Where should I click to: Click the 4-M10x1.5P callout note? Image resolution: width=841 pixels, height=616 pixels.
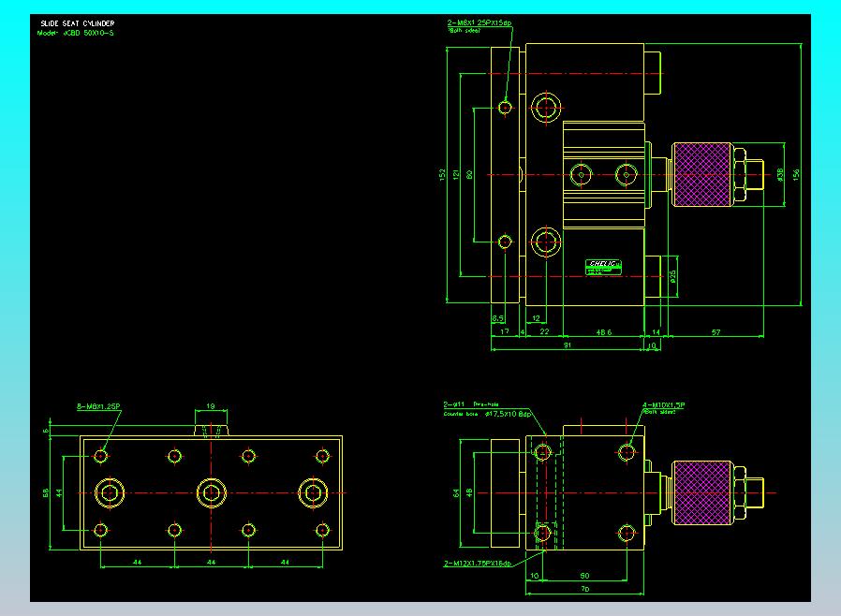point(663,405)
